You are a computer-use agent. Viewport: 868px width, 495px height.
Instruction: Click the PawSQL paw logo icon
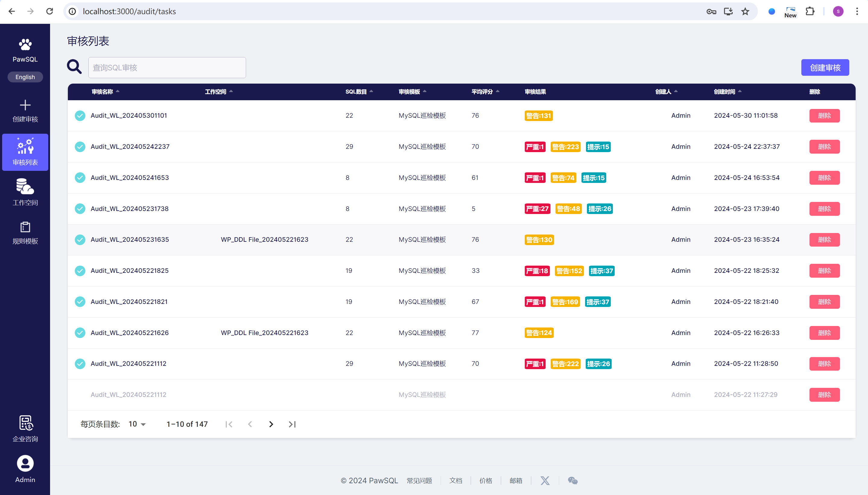25,45
